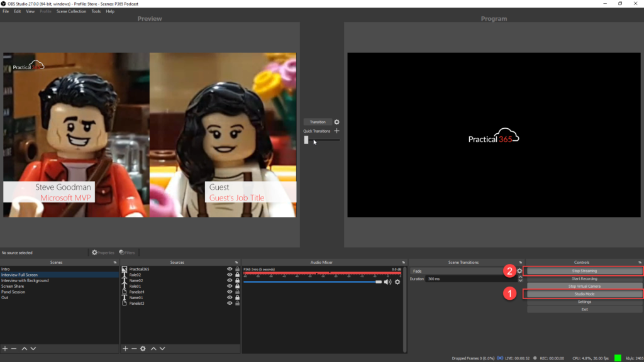Viewport: 644px width, 362px height.
Task: Open the File menu
Action: (6, 11)
